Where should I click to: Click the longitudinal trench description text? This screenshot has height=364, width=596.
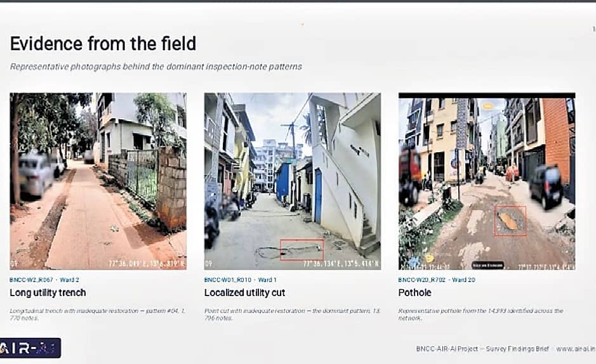[x=97, y=315]
